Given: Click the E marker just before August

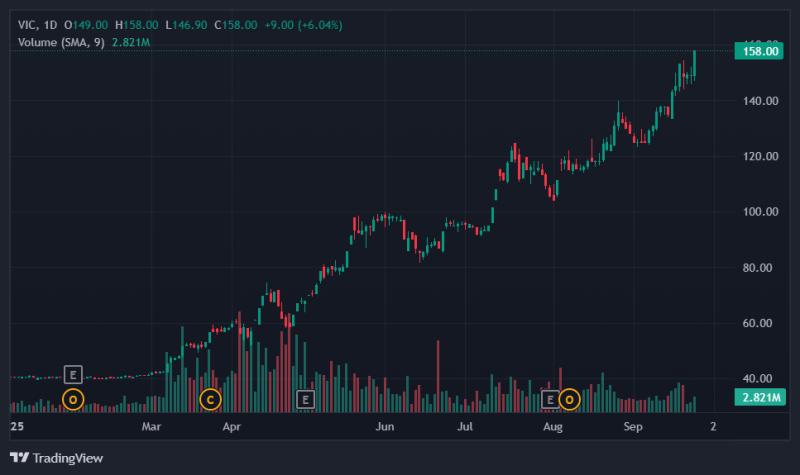Looking at the screenshot, I should pos(550,399).
